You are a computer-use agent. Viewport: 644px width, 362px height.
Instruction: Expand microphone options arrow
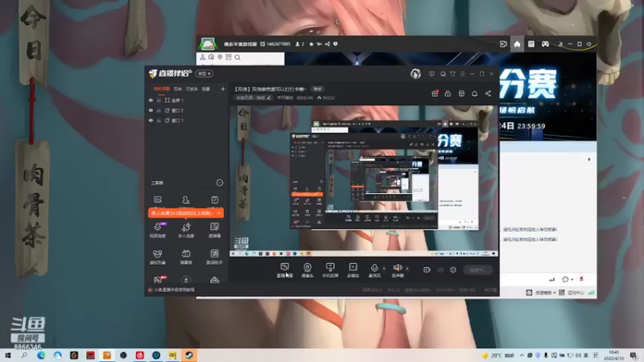(384, 269)
